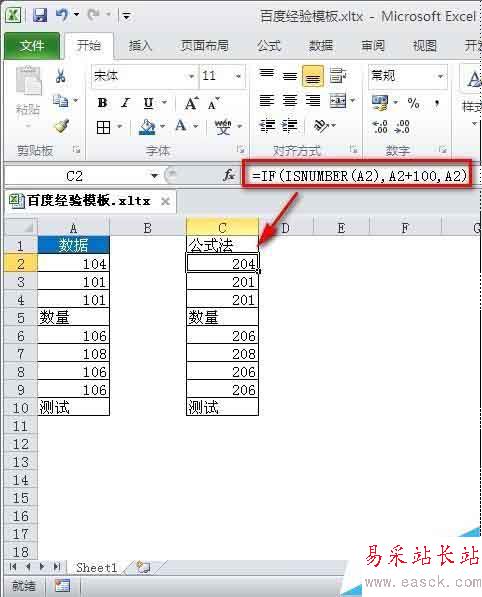The width and height of the screenshot is (482, 597).
Task: Click the Redo icon
Action: pyautogui.click(x=94, y=15)
